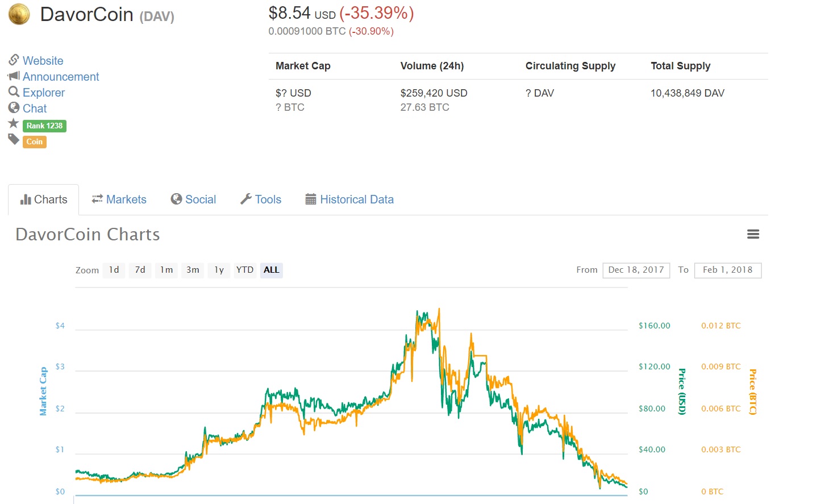Click the -35.39% price change
The height and width of the screenshot is (504, 829).
[377, 13]
